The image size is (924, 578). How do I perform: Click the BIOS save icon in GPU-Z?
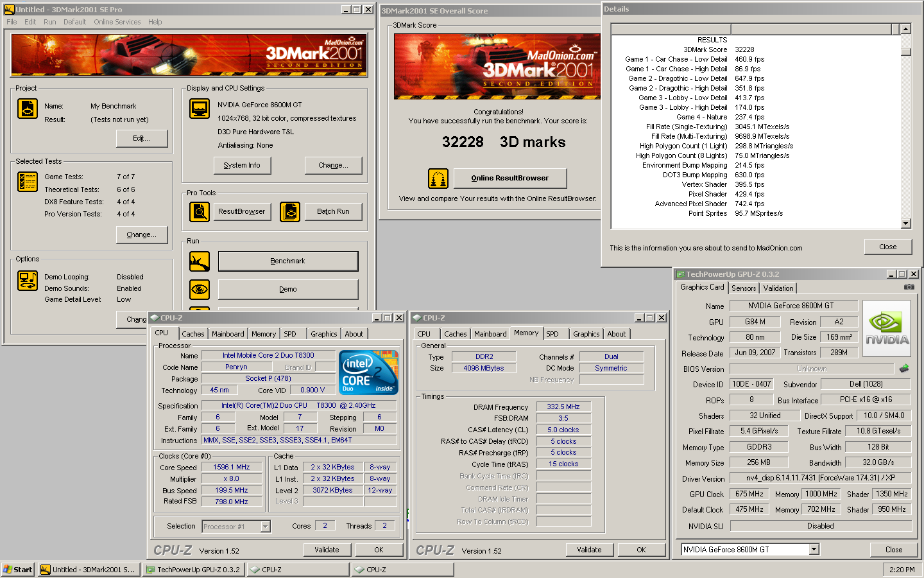(904, 369)
